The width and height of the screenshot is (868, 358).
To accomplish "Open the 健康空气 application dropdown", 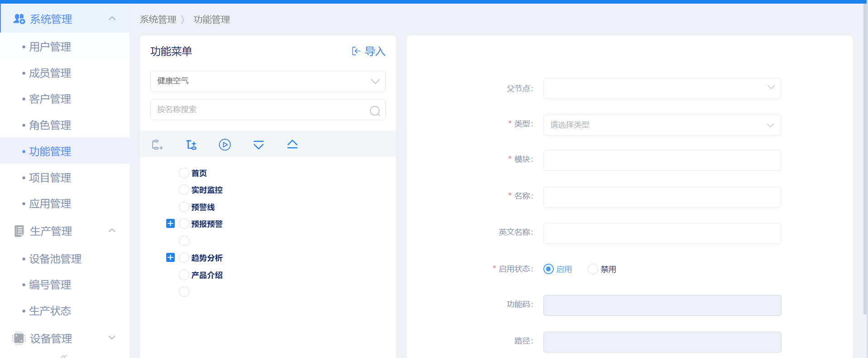I will [x=268, y=81].
